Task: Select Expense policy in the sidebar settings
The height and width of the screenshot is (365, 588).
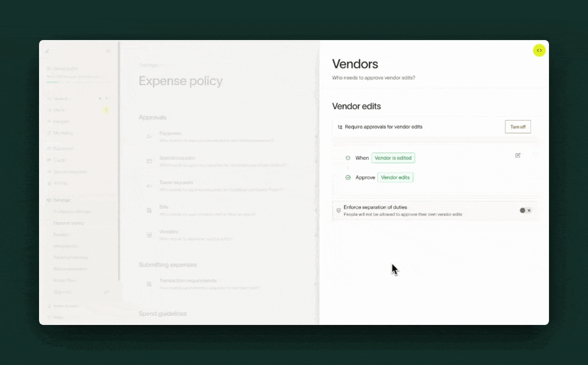Action: (68, 223)
